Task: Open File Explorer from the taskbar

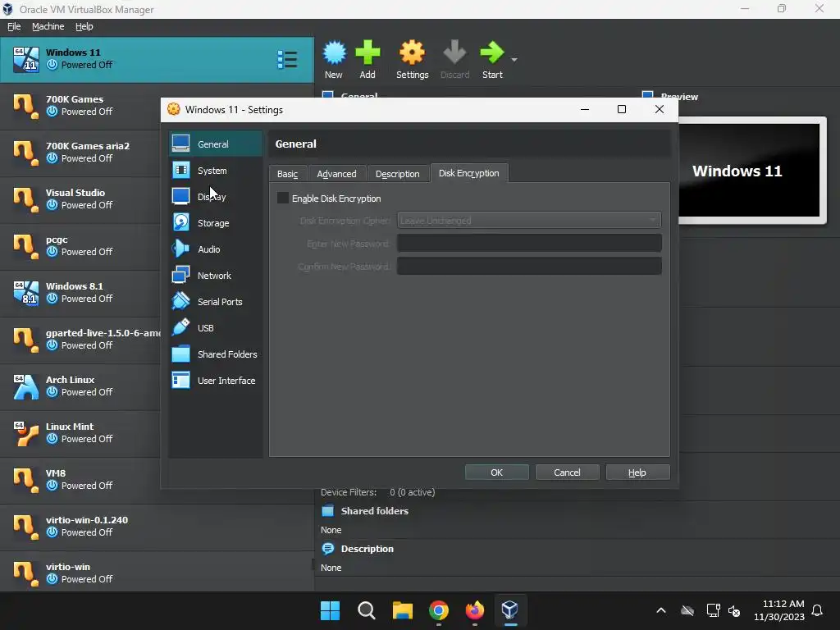Action: pyautogui.click(x=402, y=610)
